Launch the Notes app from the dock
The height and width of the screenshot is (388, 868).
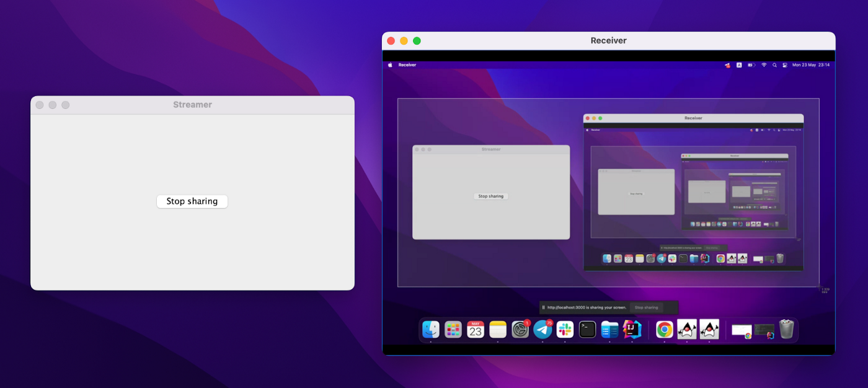tap(498, 329)
